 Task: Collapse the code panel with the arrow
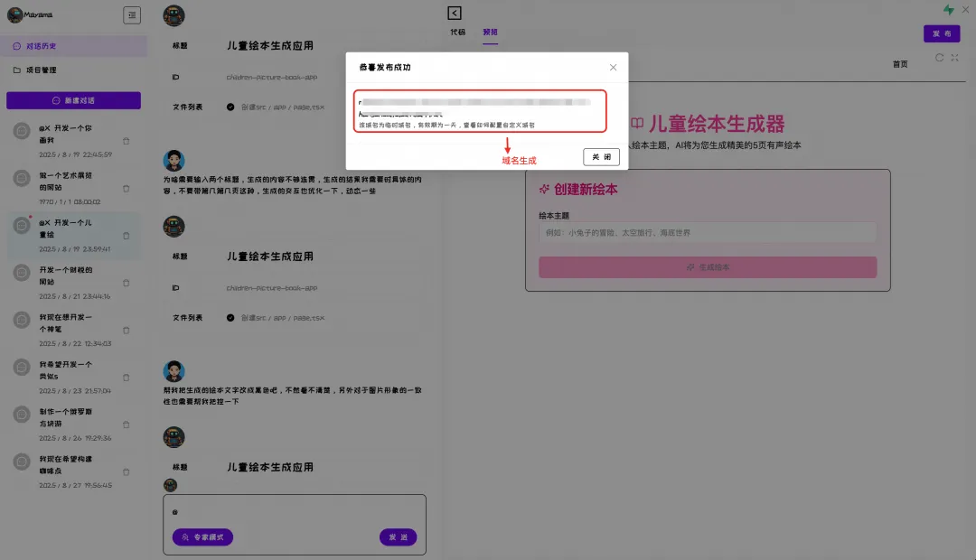[x=454, y=13]
